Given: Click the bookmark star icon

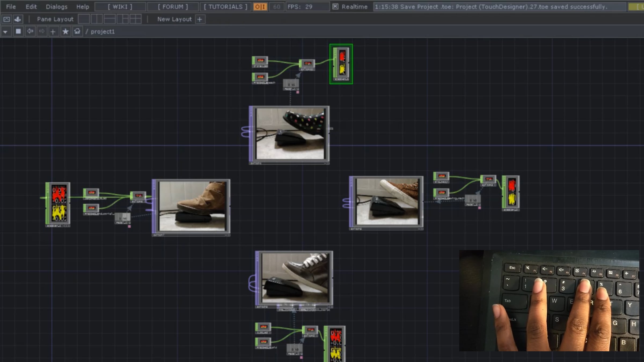Looking at the screenshot, I should click(65, 32).
